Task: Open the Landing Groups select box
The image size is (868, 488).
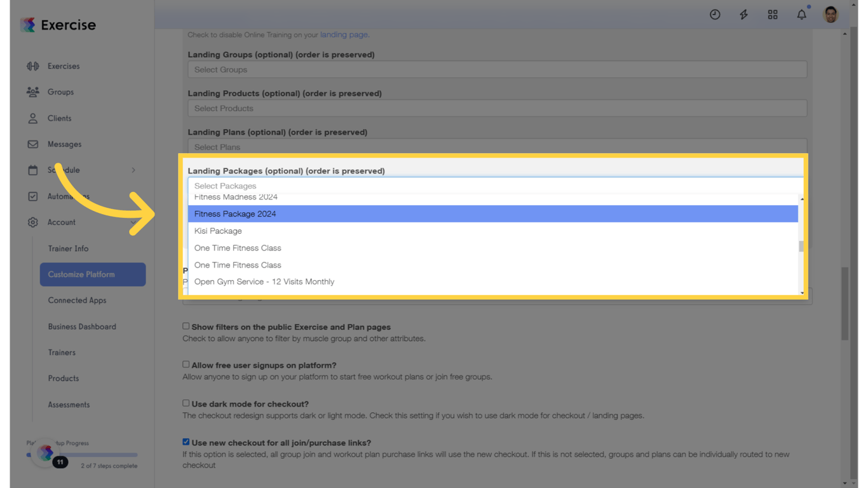Action: [x=497, y=70]
